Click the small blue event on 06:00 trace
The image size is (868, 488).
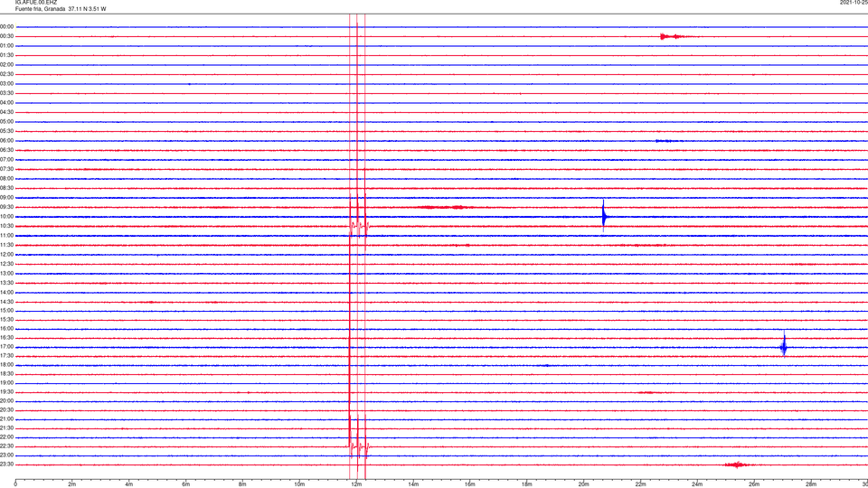point(667,141)
